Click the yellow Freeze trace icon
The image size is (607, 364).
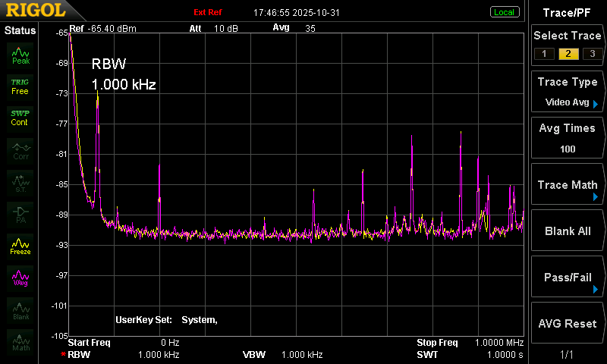click(x=20, y=246)
